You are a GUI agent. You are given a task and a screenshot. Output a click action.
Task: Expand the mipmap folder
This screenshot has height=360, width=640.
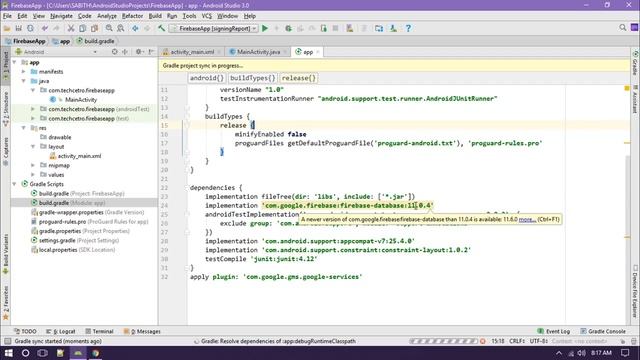pyautogui.click(x=33, y=166)
